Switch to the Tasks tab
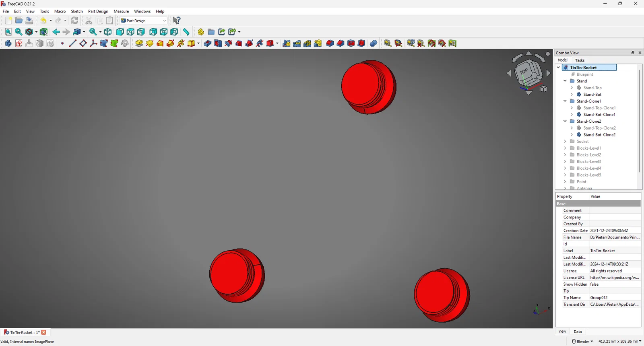644x346 pixels. point(580,60)
